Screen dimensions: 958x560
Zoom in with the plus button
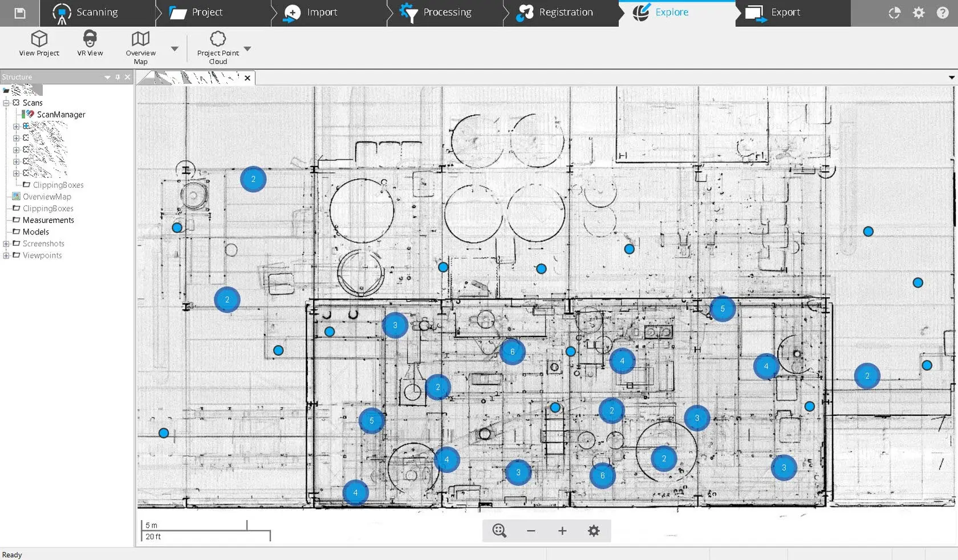(562, 531)
